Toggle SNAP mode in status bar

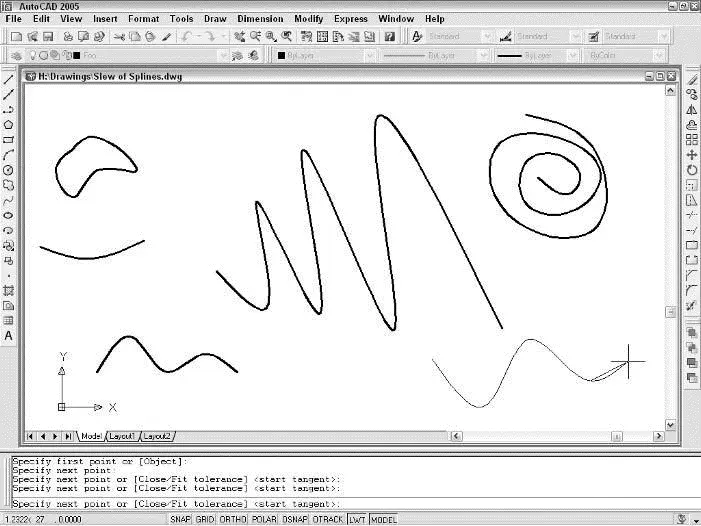pyautogui.click(x=180, y=520)
